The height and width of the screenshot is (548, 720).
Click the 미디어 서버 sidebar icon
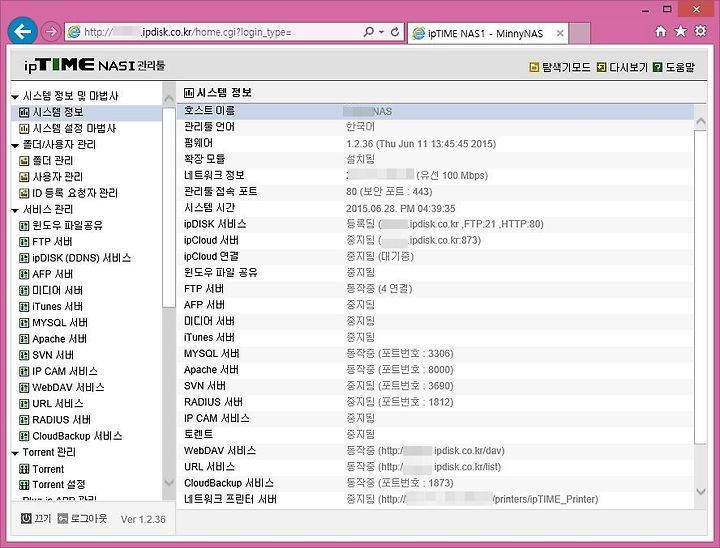tap(24, 290)
